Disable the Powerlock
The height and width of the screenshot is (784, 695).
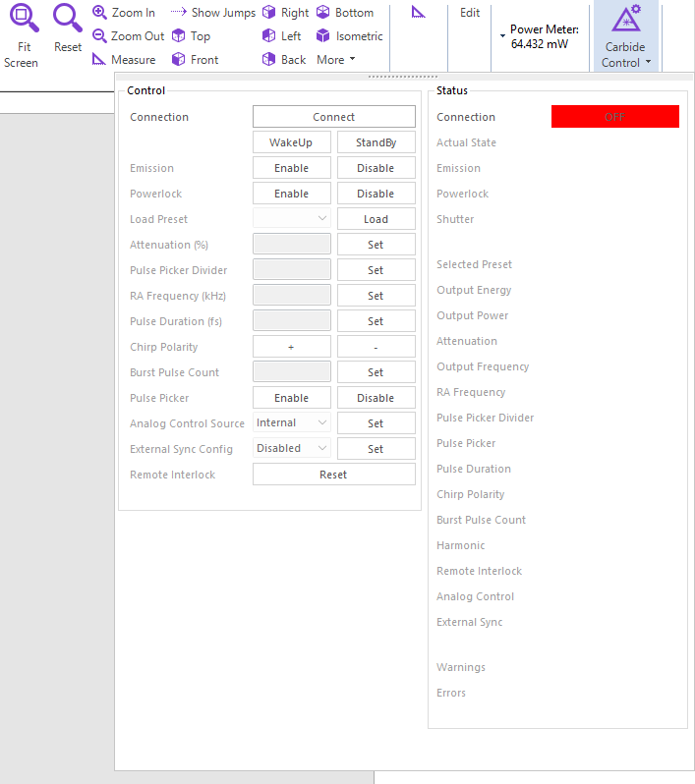(x=376, y=194)
